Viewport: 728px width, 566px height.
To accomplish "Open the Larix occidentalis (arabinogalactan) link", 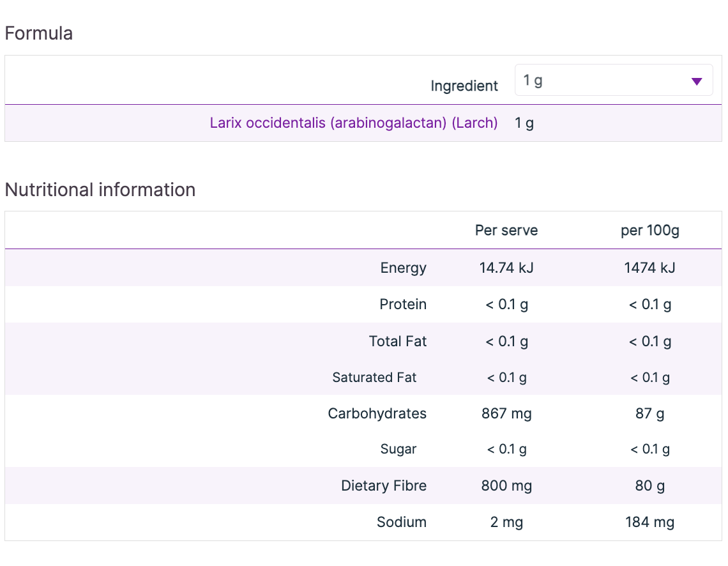I will 353,123.
